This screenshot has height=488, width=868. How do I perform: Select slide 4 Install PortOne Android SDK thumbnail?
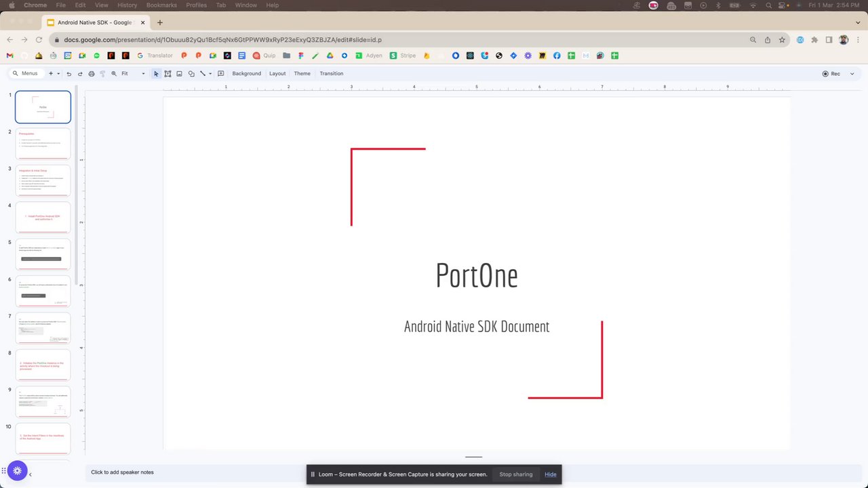coord(43,218)
